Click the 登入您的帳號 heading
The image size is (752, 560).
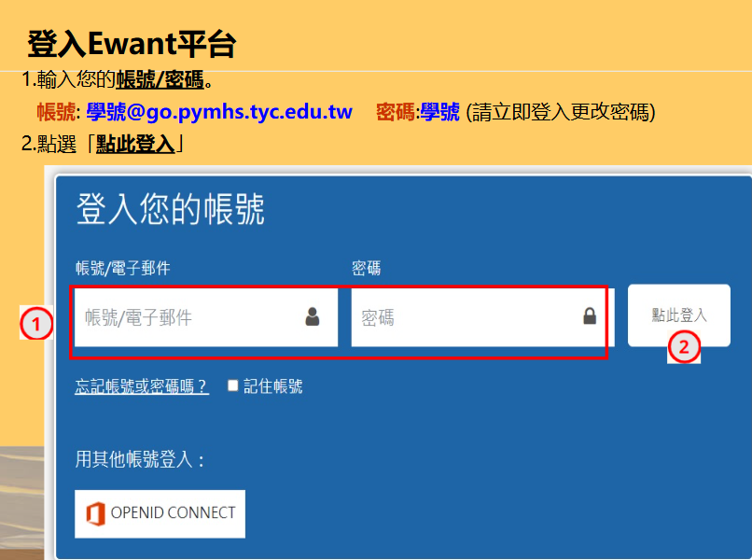[170, 209]
